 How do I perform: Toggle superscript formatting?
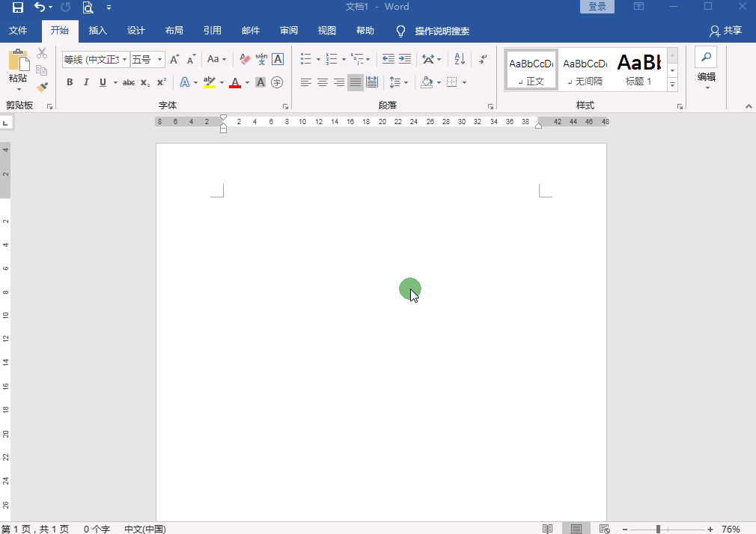tap(162, 82)
